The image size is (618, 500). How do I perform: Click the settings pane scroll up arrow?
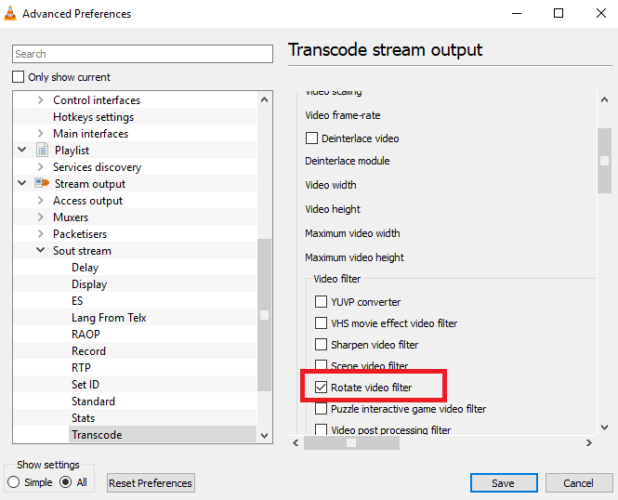coord(604,100)
